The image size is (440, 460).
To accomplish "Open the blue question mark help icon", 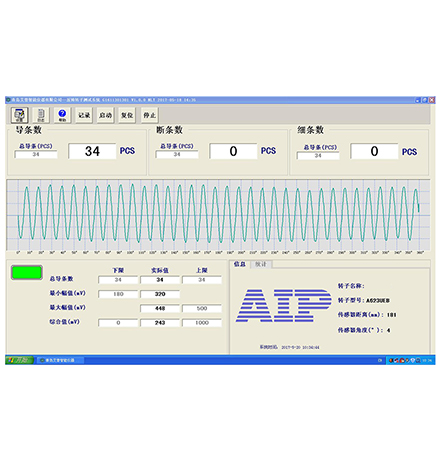I will point(62,115).
